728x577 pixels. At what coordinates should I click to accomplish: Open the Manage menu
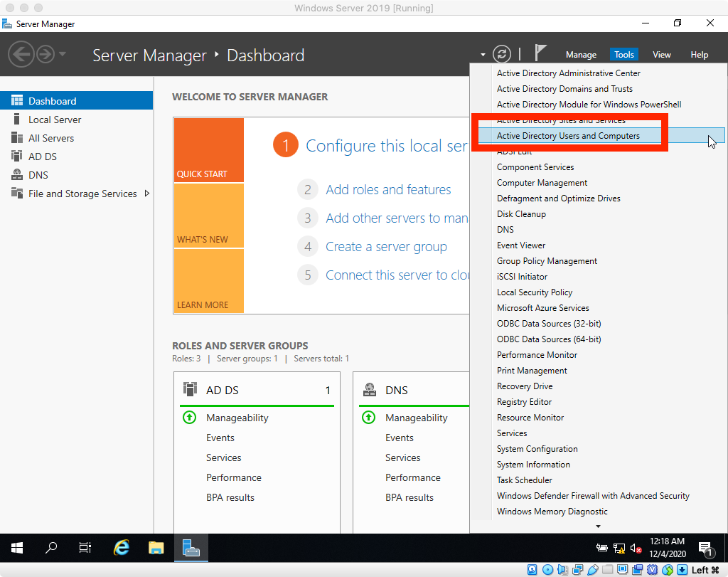tap(581, 55)
